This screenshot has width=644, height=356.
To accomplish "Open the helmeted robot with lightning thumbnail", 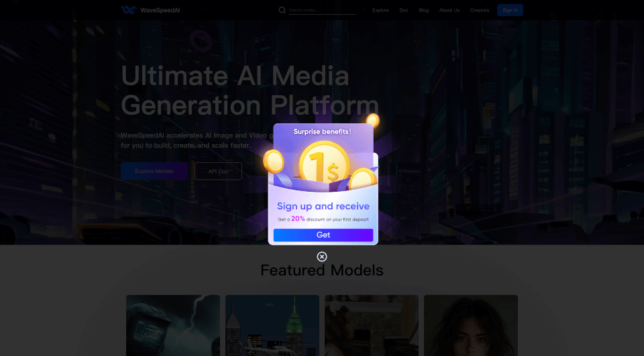I will (173, 325).
